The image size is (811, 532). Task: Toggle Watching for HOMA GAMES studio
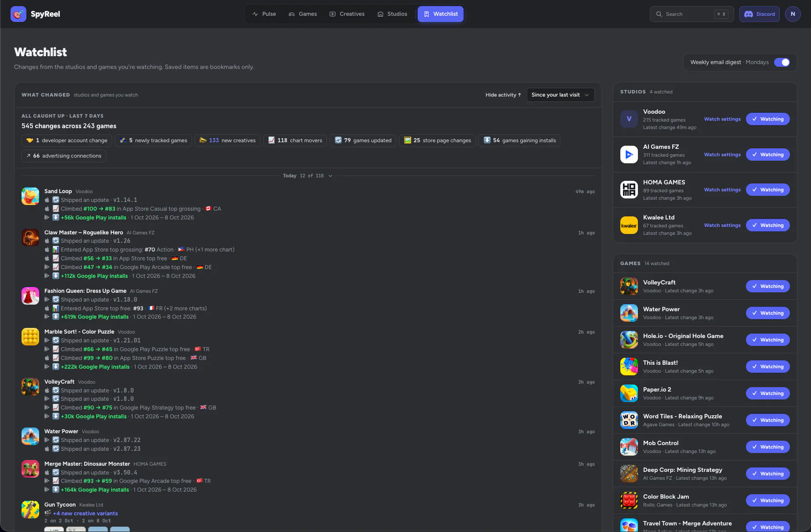[x=768, y=190]
